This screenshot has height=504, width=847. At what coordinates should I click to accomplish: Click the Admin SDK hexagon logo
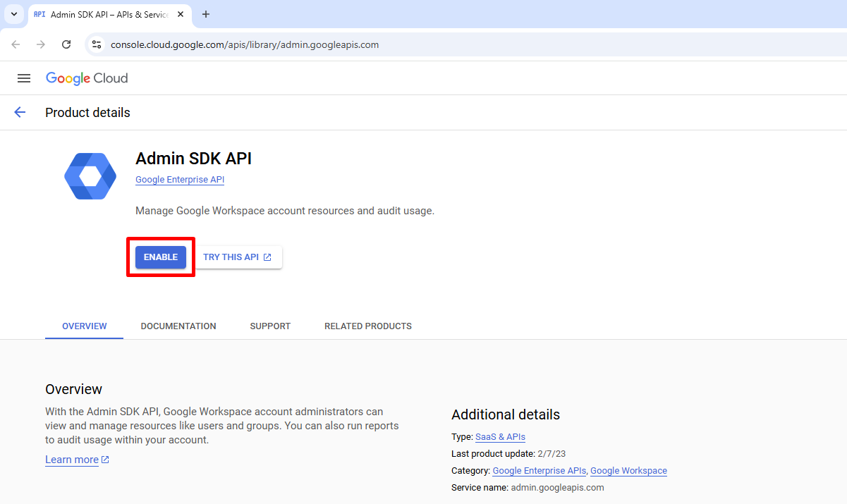point(90,176)
